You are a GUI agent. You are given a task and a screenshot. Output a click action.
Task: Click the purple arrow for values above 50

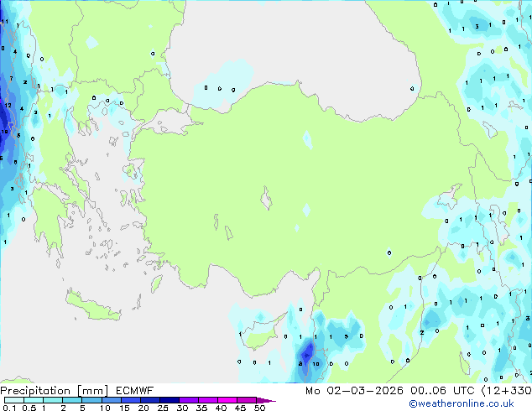pyautogui.click(x=266, y=400)
